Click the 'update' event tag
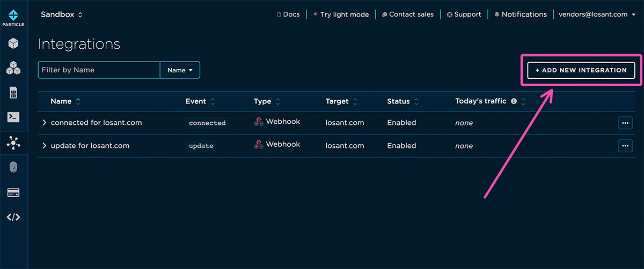This screenshot has width=644, height=269. (201, 146)
